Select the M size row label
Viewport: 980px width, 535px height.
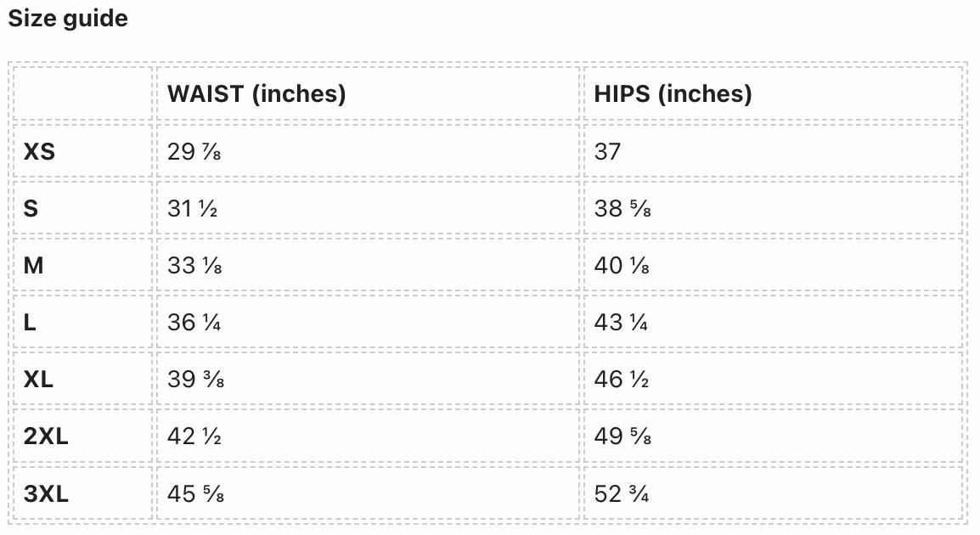[34, 265]
